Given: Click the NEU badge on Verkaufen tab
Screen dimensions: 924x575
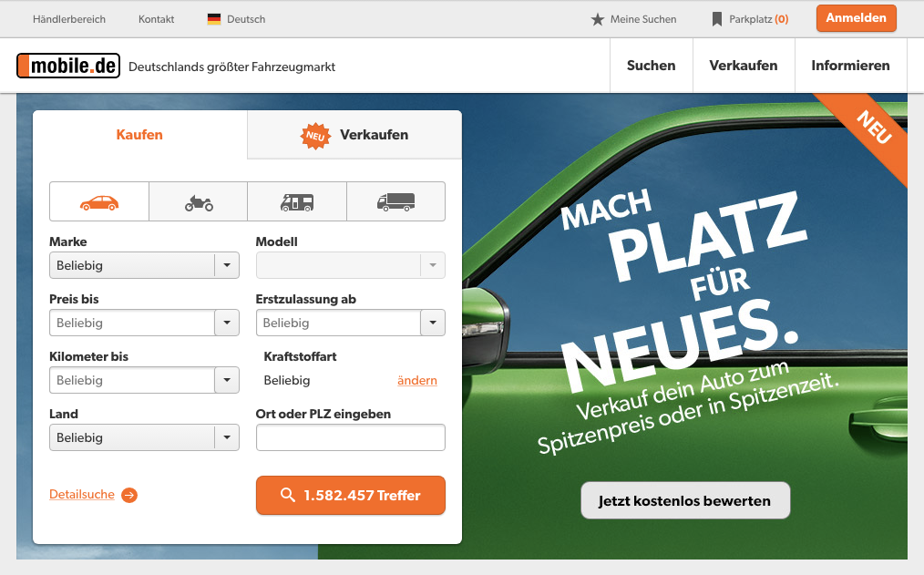Looking at the screenshot, I should [315, 136].
